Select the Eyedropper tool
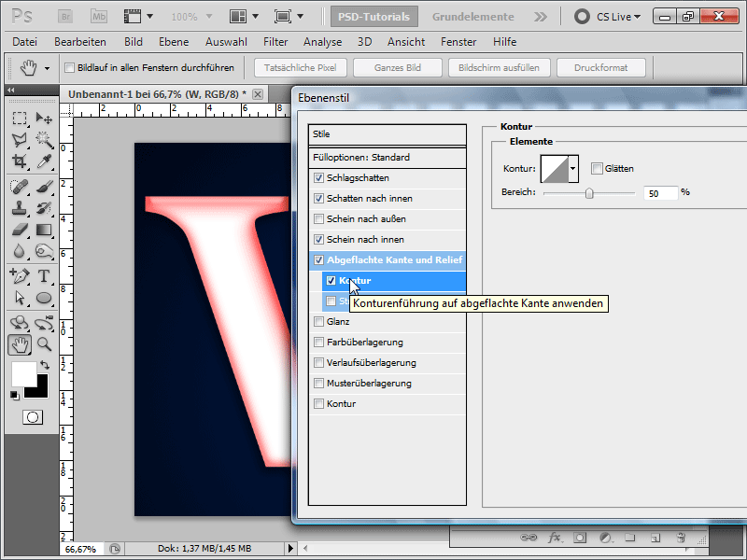This screenshot has width=747, height=560. (44, 161)
